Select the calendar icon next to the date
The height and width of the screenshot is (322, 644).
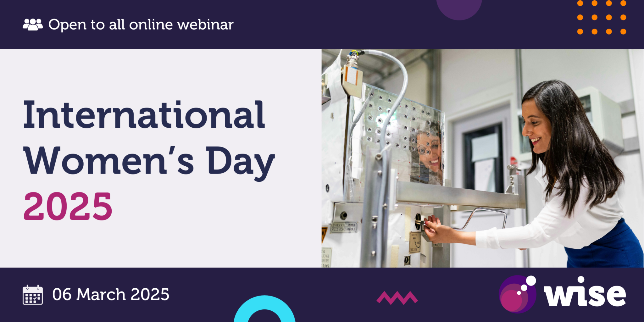tap(32, 294)
